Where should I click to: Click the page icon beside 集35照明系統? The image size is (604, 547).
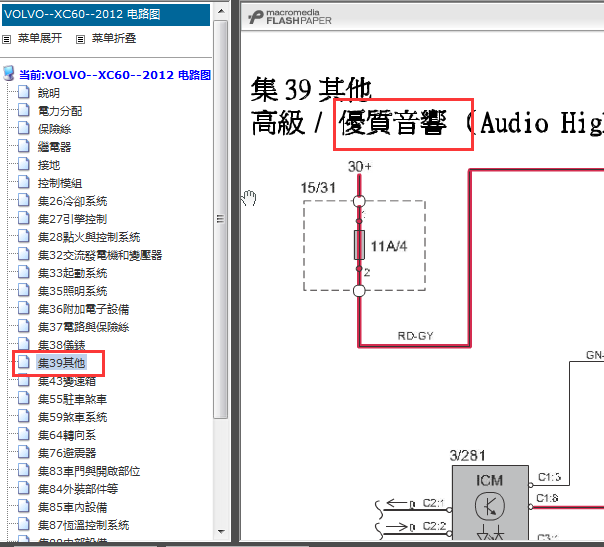coord(24,290)
